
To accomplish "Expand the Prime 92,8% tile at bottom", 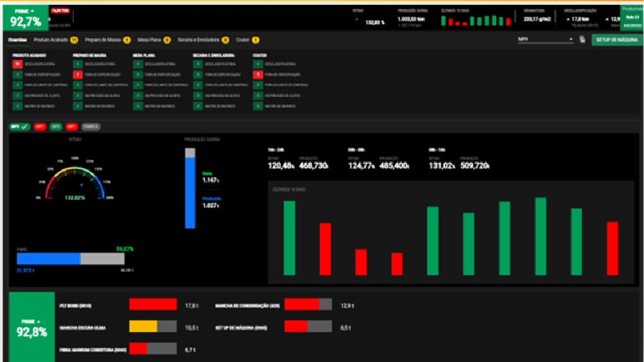I will pyautogui.click(x=32, y=327).
